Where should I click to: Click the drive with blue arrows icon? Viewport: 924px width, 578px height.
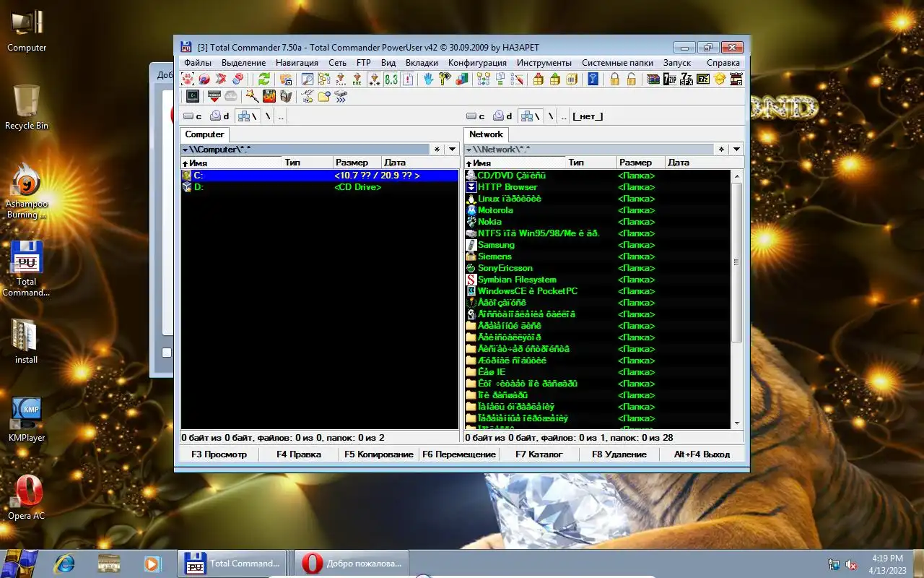[x=341, y=95]
